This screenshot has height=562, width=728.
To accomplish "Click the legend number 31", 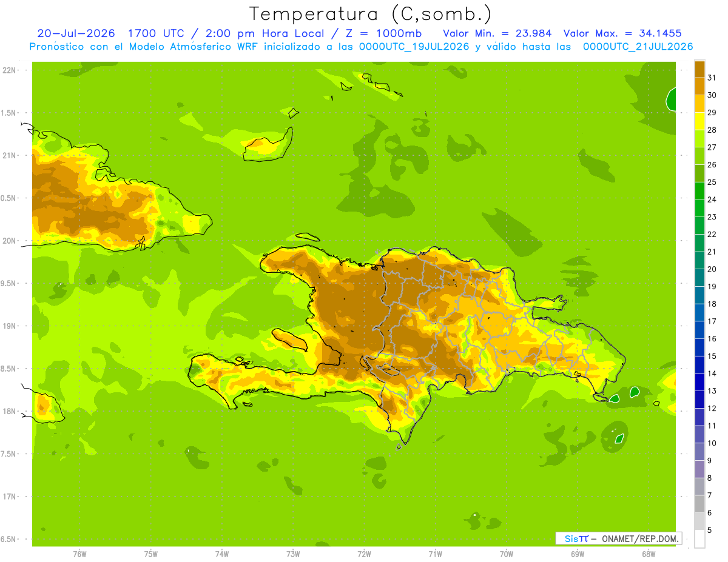I will pyautogui.click(x=712, y=78).
